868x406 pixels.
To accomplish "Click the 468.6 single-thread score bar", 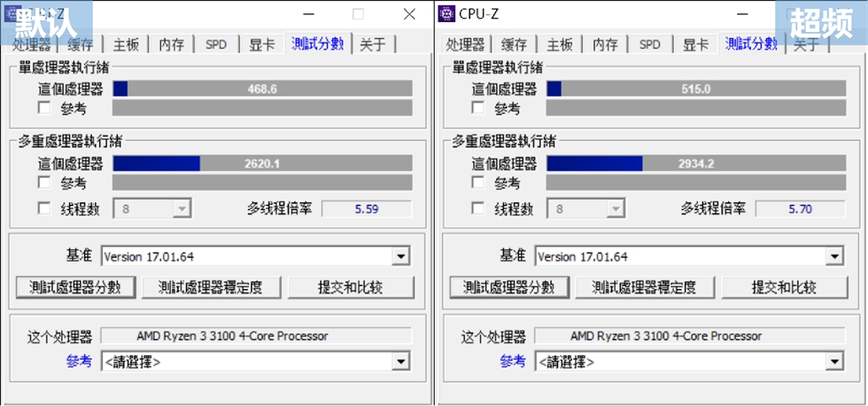I will [262, 89].
